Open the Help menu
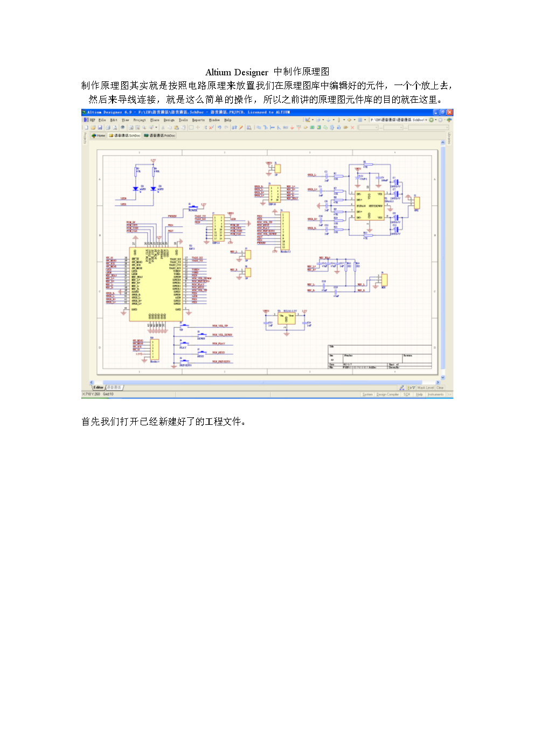The width and height of the screenshot is (535, 756). [x=228, y=120]
